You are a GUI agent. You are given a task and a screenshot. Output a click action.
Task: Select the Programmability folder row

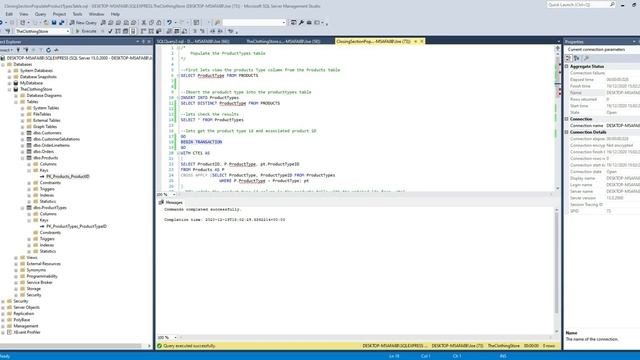(42, 276)
